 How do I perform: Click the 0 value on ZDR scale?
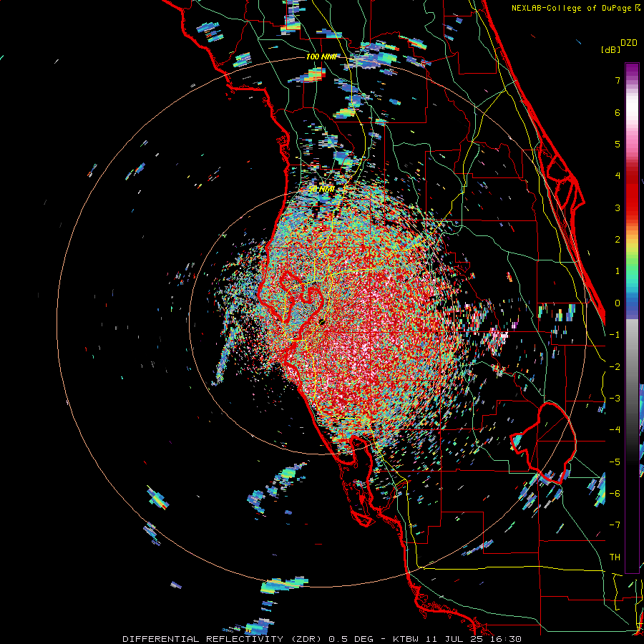[x=618, y=303]
